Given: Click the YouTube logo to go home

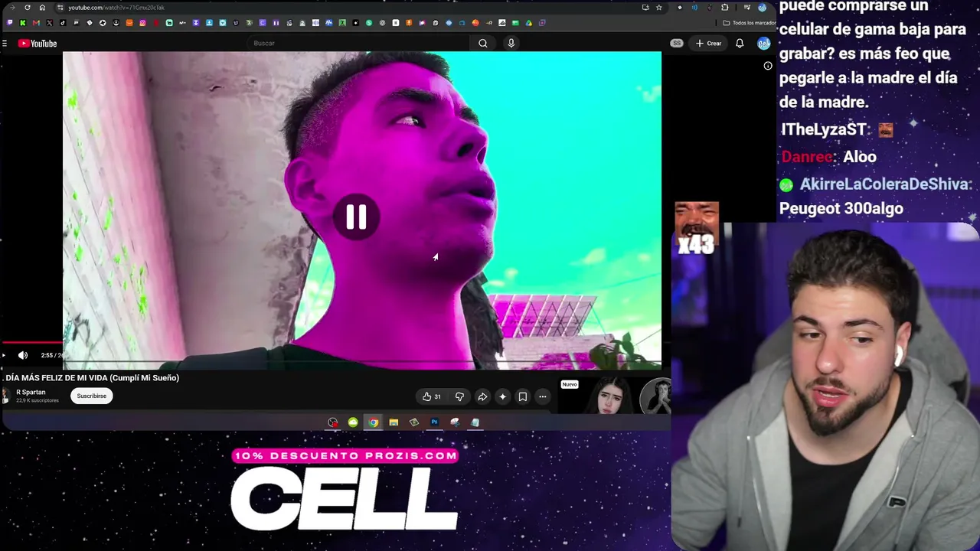Looking at the screenshot, I should [x=38, y=44].
